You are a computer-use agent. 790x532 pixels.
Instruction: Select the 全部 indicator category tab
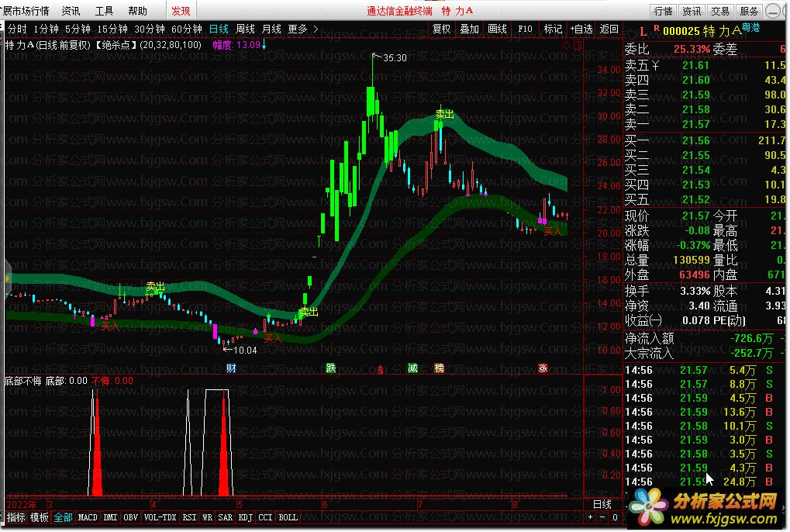tap(64, 517)
